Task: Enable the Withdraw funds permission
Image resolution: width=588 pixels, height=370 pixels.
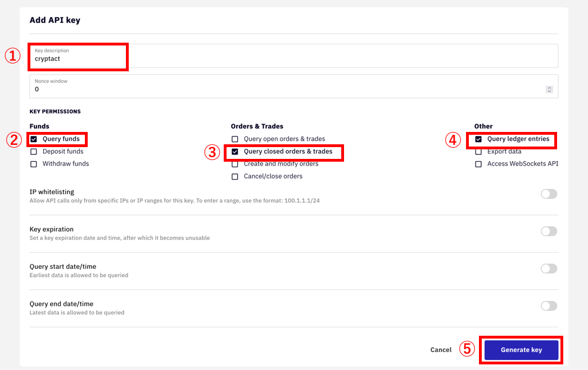Action: pyautogui.click(x=34, y=163)
